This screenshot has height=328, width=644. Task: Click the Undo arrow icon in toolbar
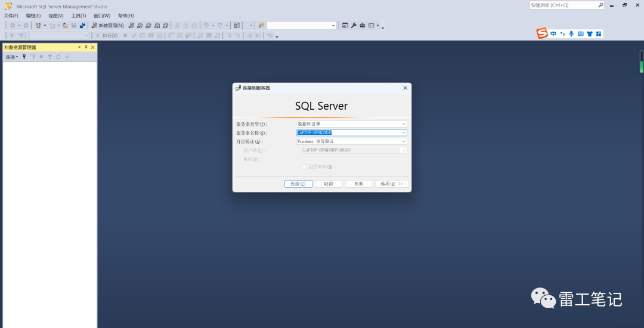(206, 26)
